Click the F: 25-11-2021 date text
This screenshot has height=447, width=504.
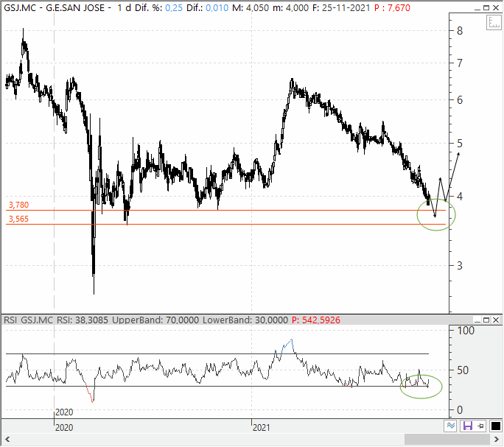pos(341,7)
